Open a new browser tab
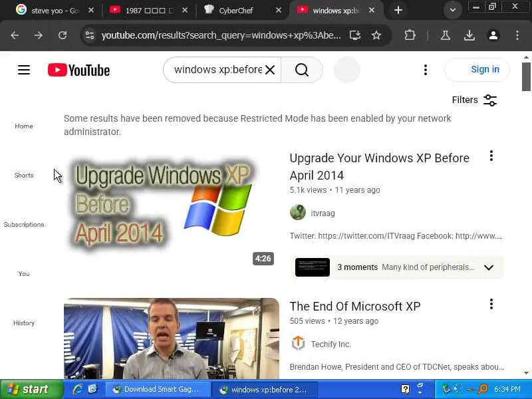Screen dimensions: 532x399 tap(398, 10)
